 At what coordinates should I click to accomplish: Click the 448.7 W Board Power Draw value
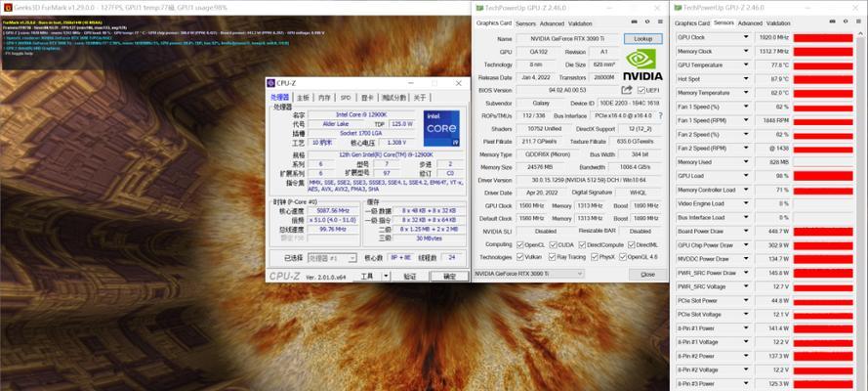pyautogui.click(x=772, y=232)
